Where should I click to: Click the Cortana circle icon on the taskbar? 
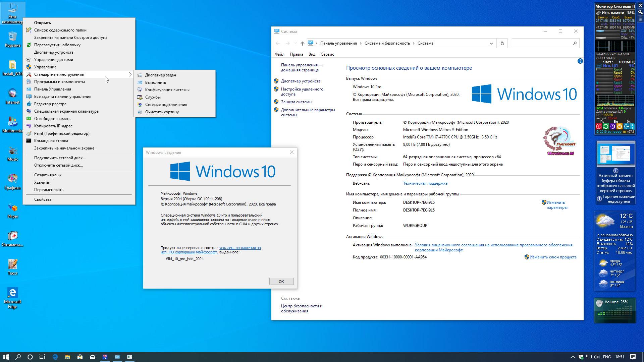30,357
